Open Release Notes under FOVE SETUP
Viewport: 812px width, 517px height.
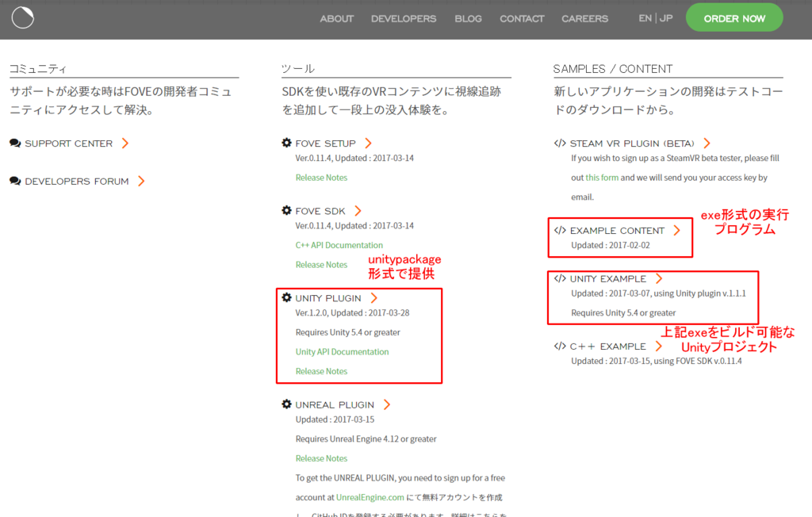(321, 178)
